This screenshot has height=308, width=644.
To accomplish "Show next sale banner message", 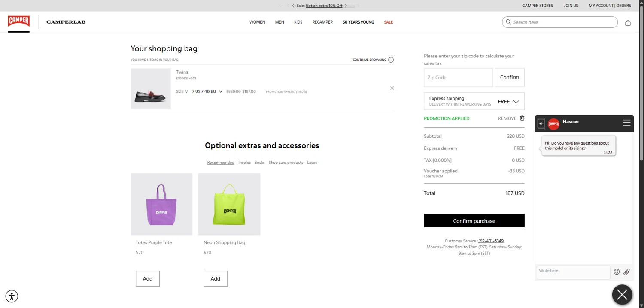I will click(346, 6).
